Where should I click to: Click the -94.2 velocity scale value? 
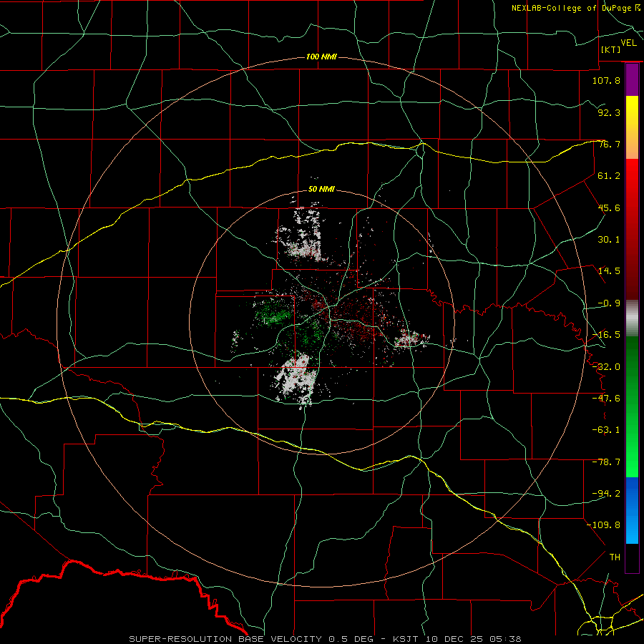606,494
